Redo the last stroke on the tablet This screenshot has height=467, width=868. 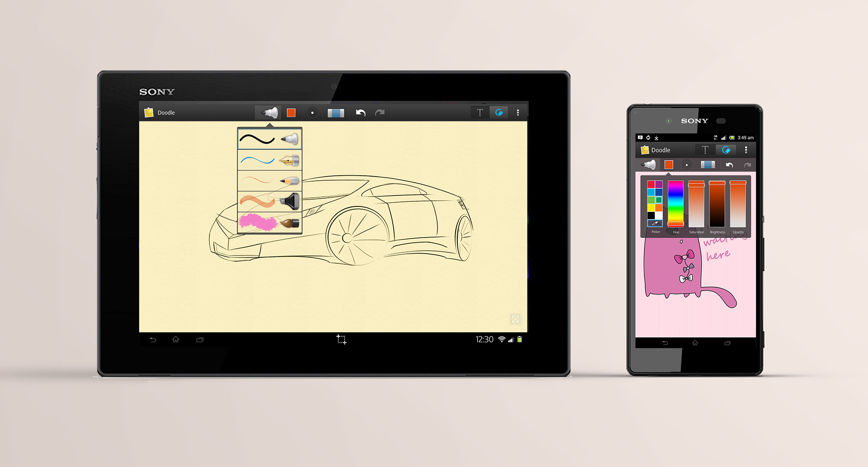pos(380,112)
